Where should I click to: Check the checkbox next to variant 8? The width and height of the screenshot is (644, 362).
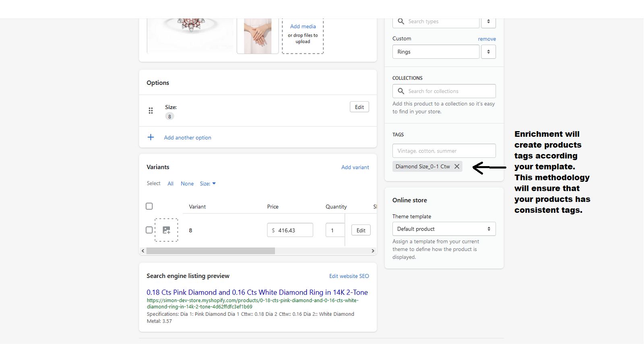[149, 230]
